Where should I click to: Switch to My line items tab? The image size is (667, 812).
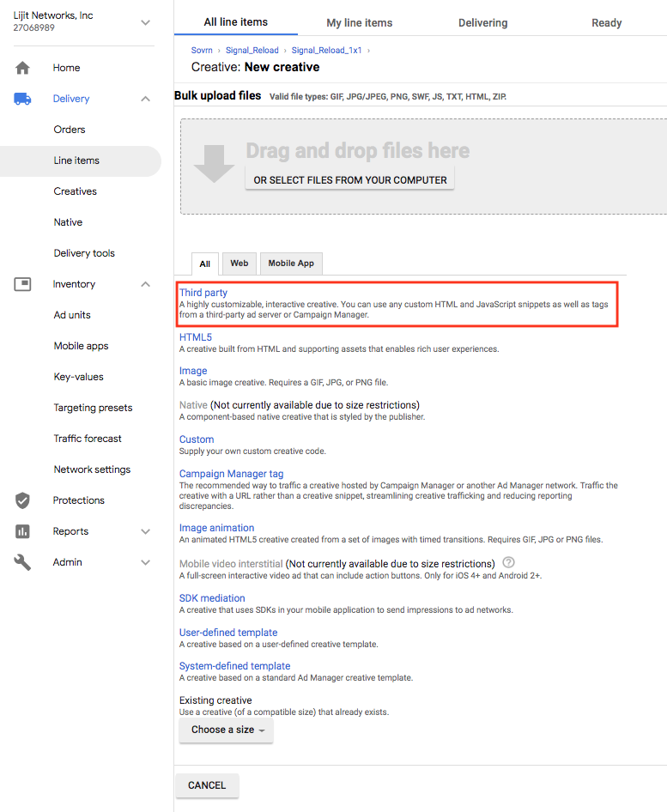click(x=360, y=22)
